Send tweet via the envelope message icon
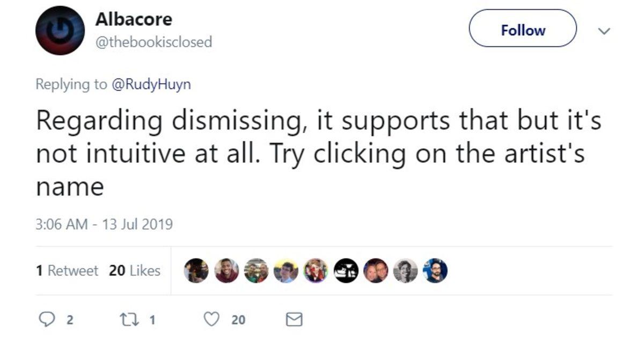The image size is (644, 340). (x=294, y=320)
